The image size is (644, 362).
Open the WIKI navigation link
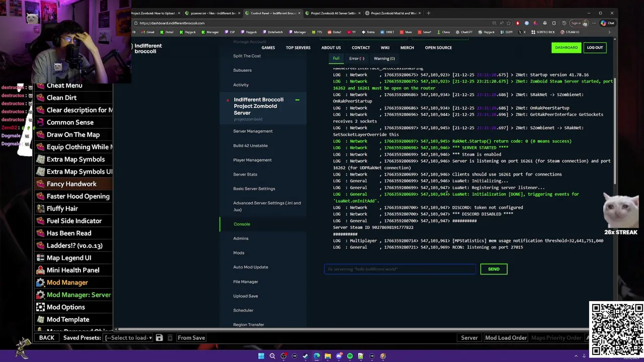point(385,48)
